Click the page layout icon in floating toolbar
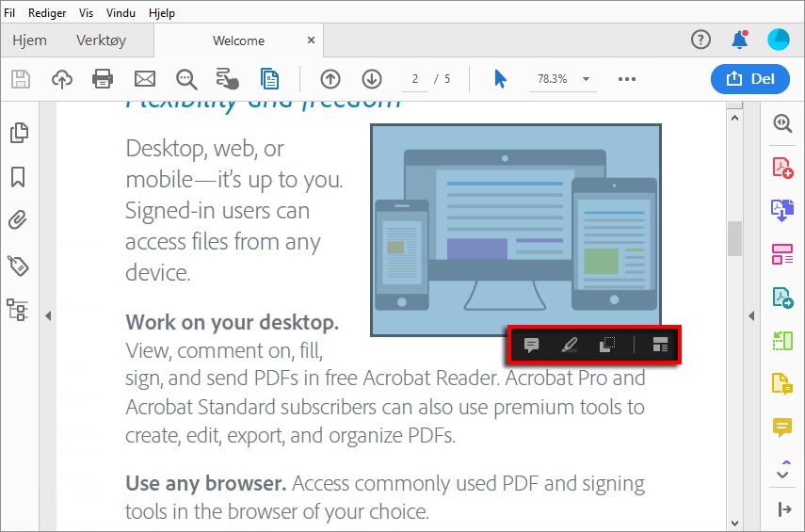This screenshot has width=805, height=532. (x=660, y=345)
